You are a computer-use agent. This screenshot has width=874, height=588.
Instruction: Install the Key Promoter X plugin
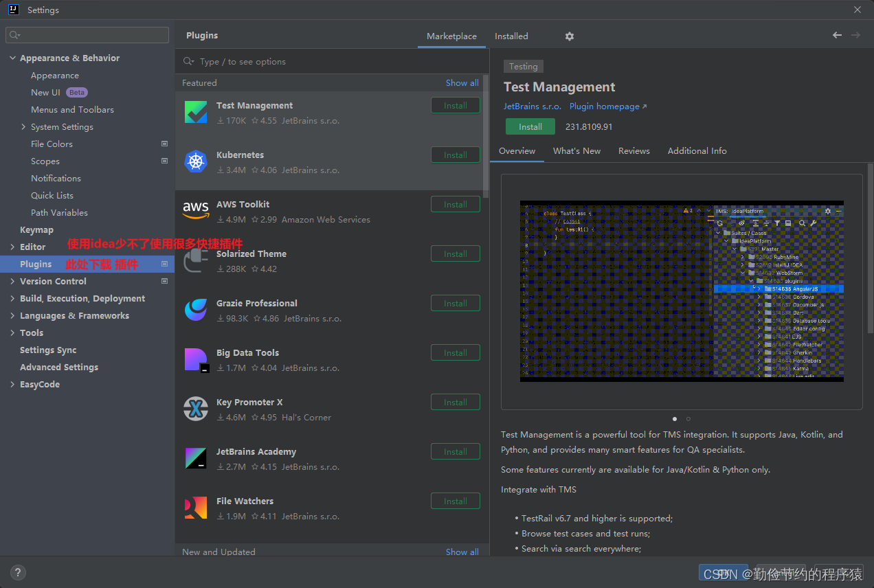click(455, 403)
